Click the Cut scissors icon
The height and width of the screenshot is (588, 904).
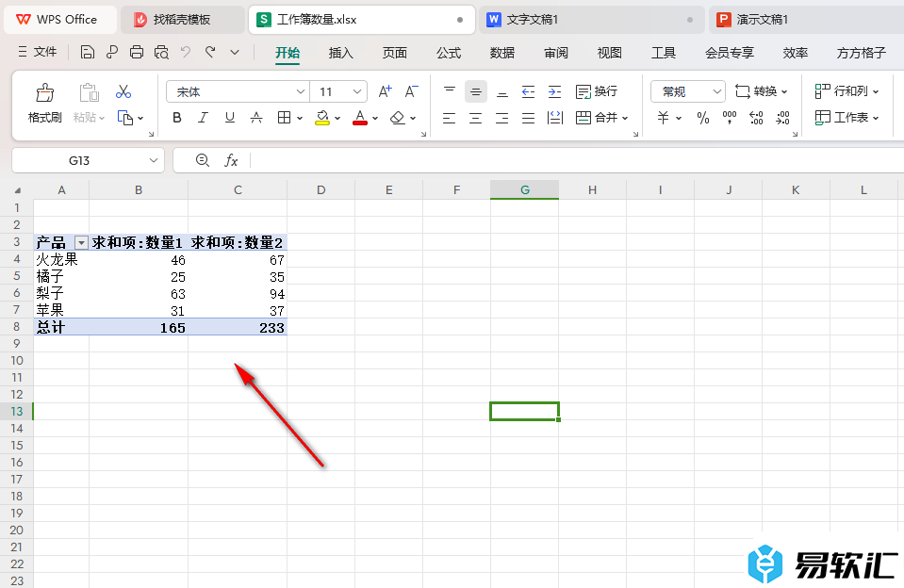tap(123, 91)
